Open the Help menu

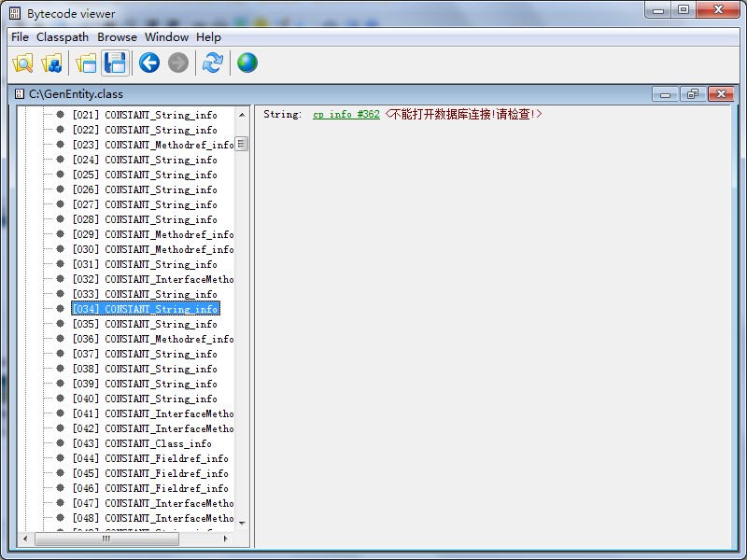[208, 37]
